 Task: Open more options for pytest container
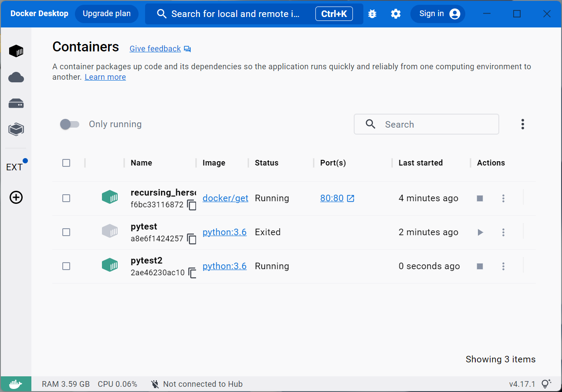pos(503,232)
